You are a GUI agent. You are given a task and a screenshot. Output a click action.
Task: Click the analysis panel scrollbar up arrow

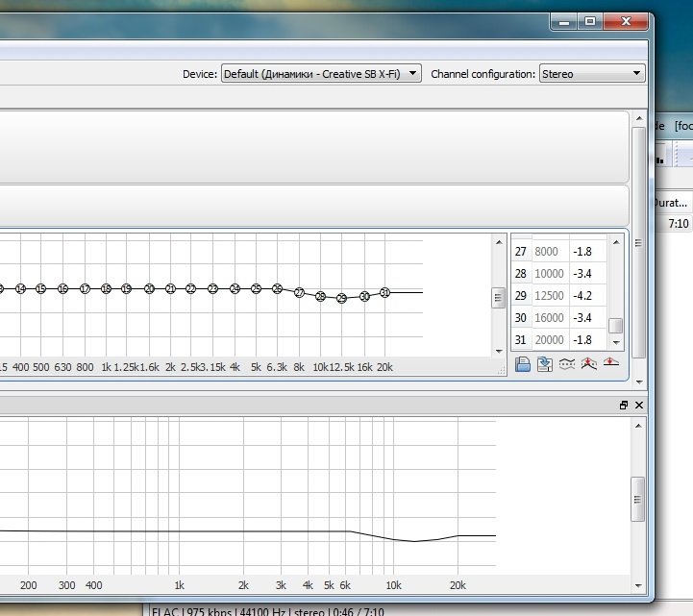(x=638, y=426)
